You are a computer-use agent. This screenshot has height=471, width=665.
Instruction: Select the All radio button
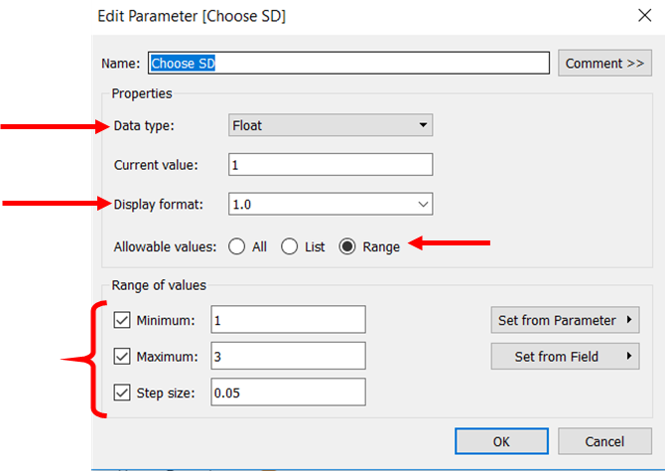coord(238,247)
